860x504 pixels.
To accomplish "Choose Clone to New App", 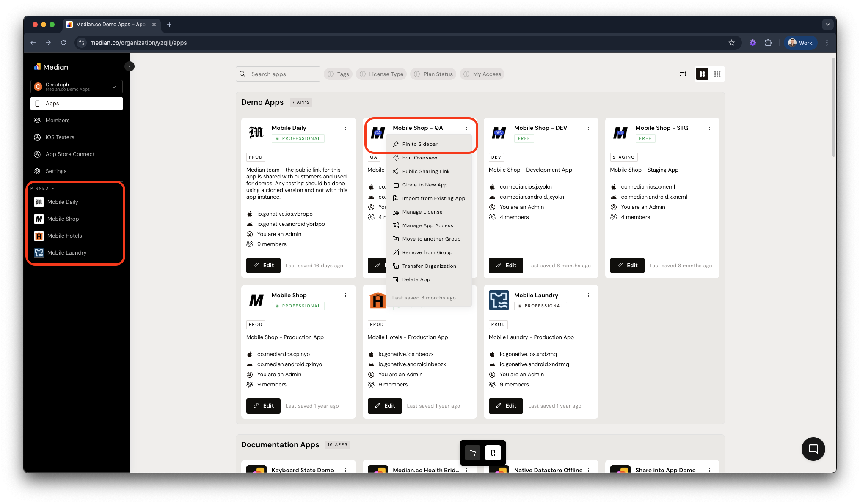I will click(429, 185).
